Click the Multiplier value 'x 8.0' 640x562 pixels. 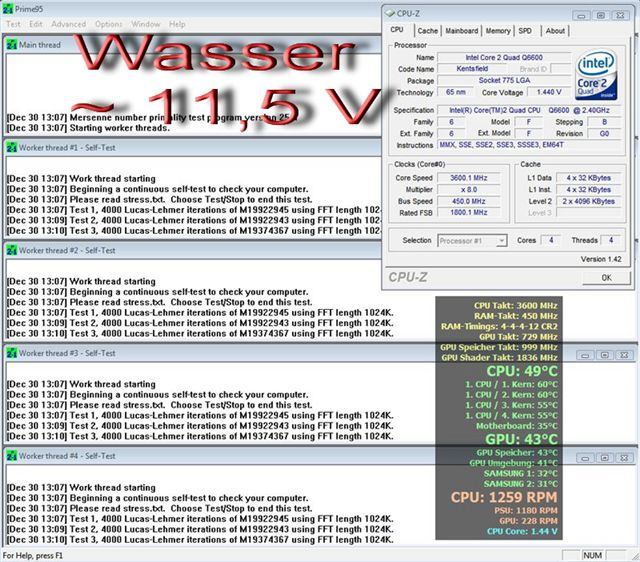point(469,190)
